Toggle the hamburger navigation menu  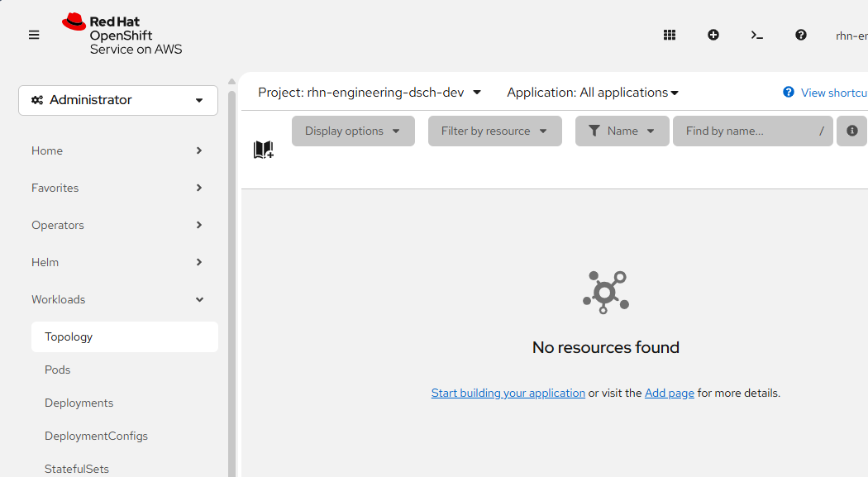(34, 35)
